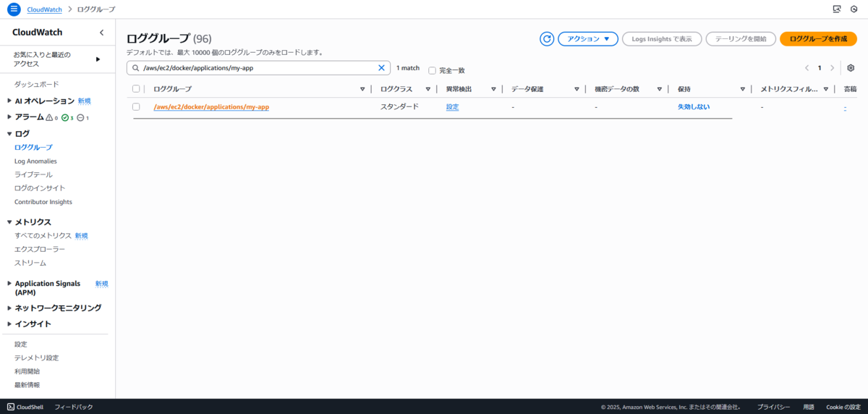The image size is (868, 414).
Task: Sort by the ログクラス column arrow
Action: (428, 89)
